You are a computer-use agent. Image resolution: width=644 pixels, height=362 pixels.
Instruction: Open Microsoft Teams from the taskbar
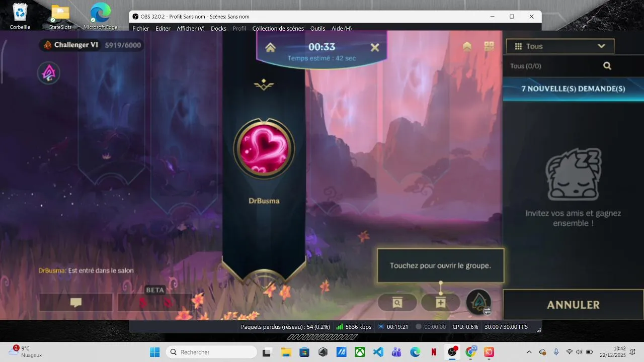(x=396, y=352)
